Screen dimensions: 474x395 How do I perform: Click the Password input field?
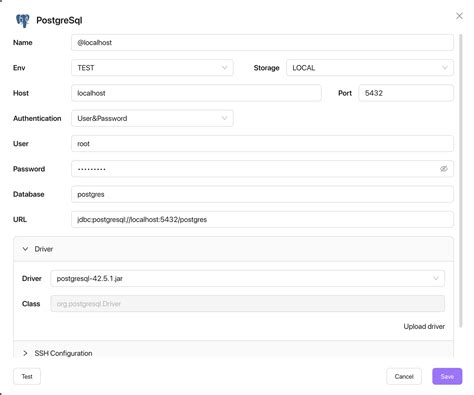coord(262,169)
